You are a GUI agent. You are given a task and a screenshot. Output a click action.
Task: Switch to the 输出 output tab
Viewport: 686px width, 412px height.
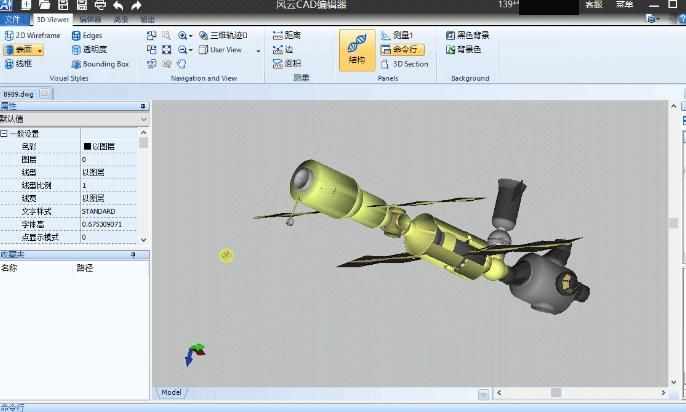click(x=147, y=20)
